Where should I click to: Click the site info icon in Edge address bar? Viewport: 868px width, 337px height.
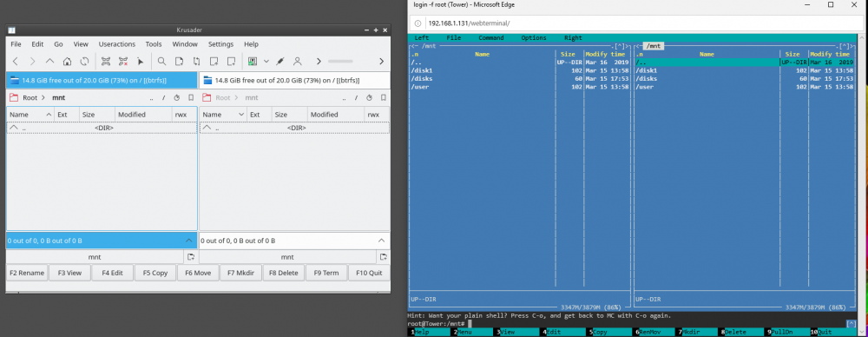(418, 23)
